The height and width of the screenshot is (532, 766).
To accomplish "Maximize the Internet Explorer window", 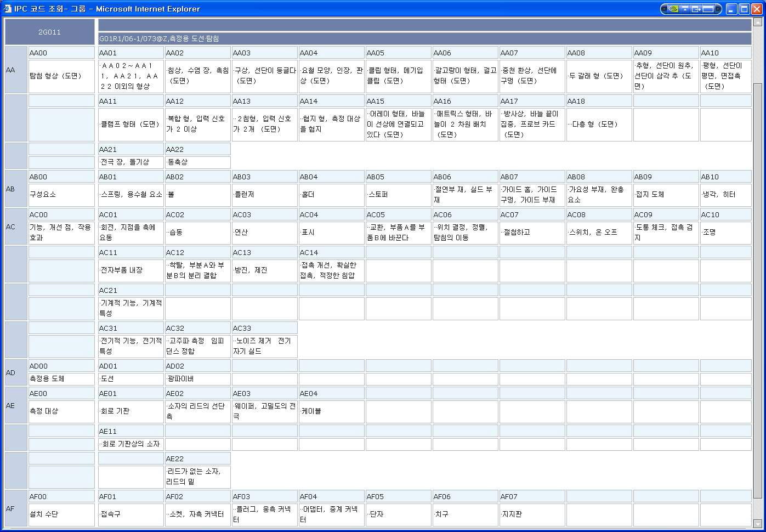I will point(744,9).
